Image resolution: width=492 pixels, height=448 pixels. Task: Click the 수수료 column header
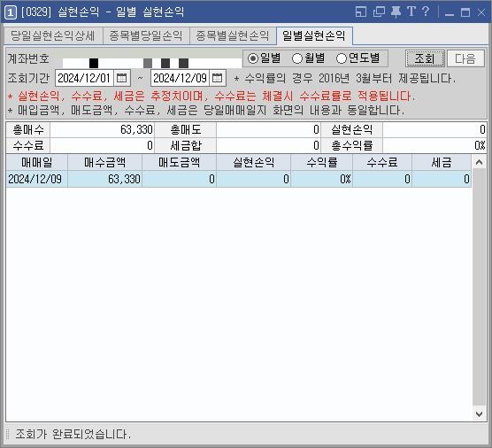click(x=382, y=163)
